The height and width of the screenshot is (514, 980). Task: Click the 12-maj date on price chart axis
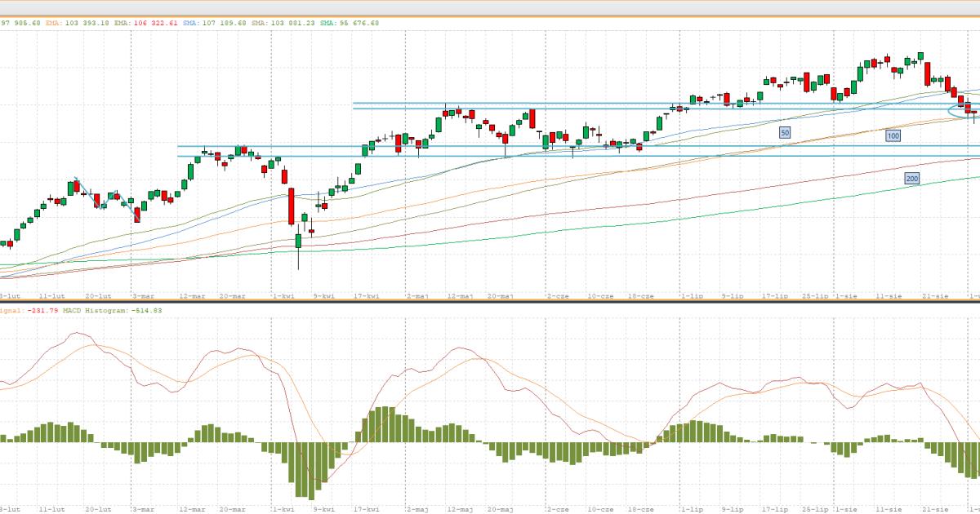461,296
